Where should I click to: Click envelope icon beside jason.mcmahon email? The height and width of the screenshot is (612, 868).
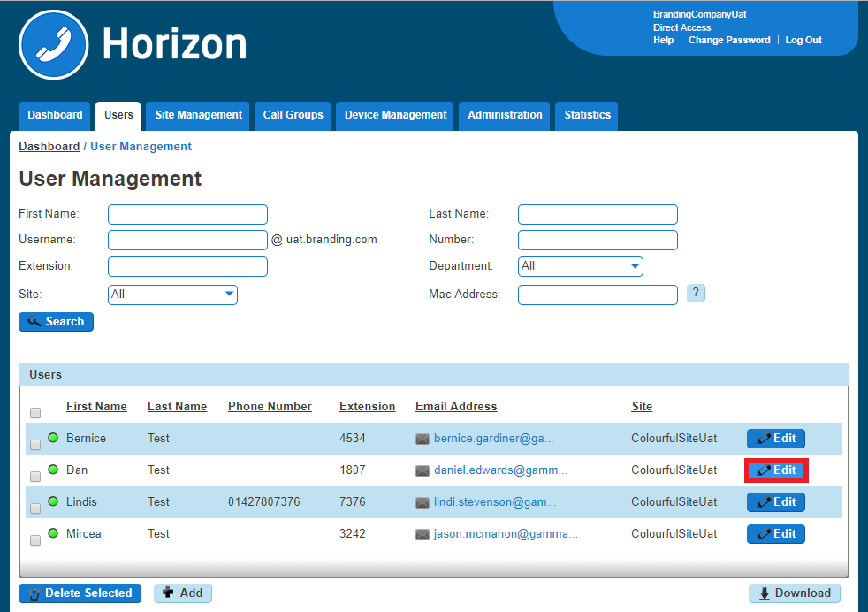pyautogui.click(x=423, y=534)
